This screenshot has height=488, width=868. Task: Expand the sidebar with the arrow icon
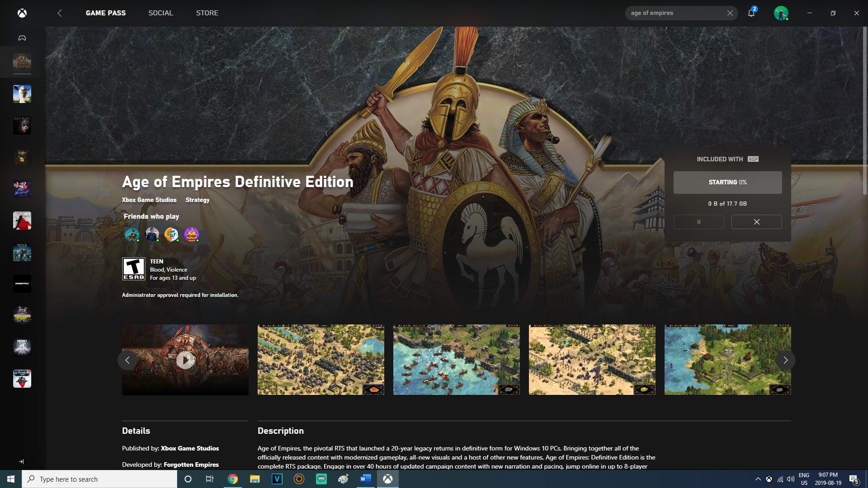click(21, 461)
